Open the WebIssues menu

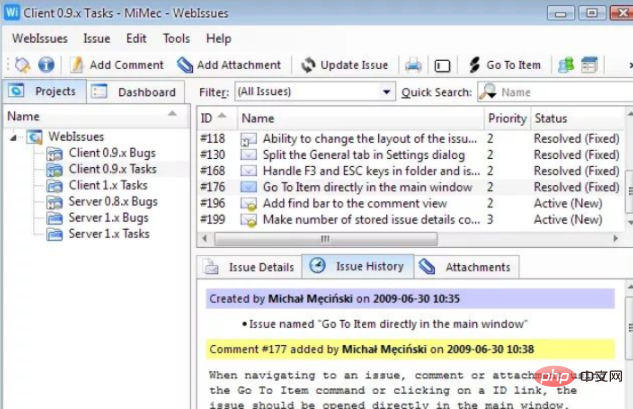click(40, 38)
